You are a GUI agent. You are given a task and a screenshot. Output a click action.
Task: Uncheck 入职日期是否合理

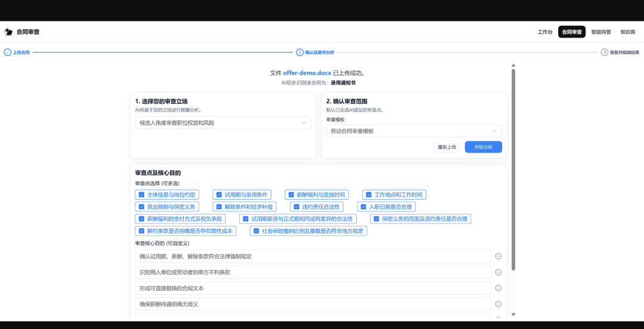[x=364, y=207]
